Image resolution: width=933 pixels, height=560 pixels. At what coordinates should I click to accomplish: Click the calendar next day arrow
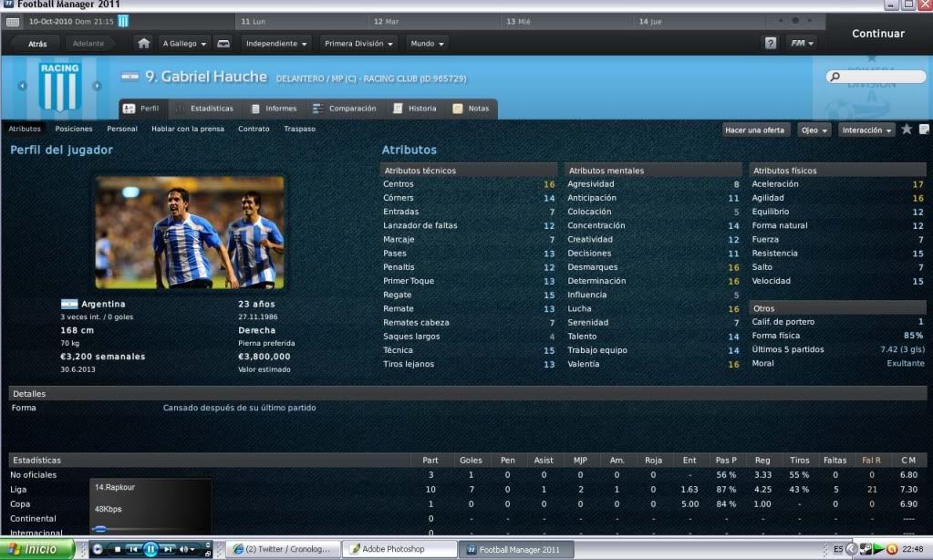(810, 21)
